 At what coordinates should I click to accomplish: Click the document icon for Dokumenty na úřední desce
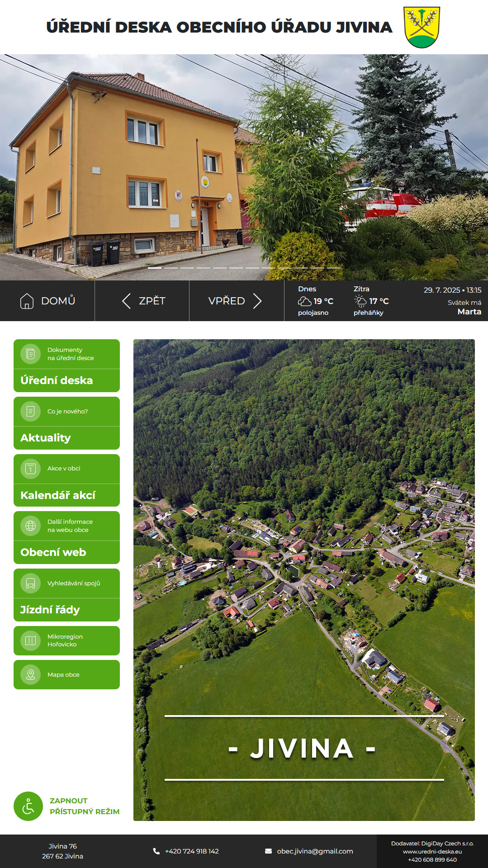click(30, 354)
